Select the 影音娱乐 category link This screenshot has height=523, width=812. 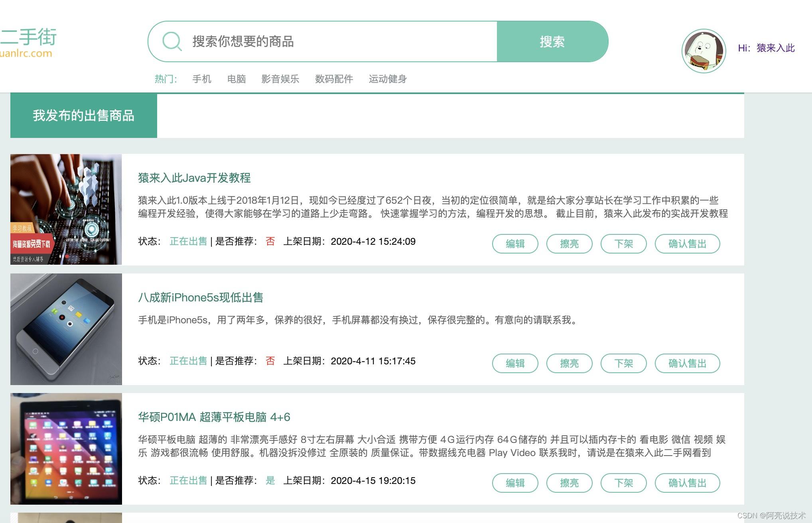click(x=280, y=79)
